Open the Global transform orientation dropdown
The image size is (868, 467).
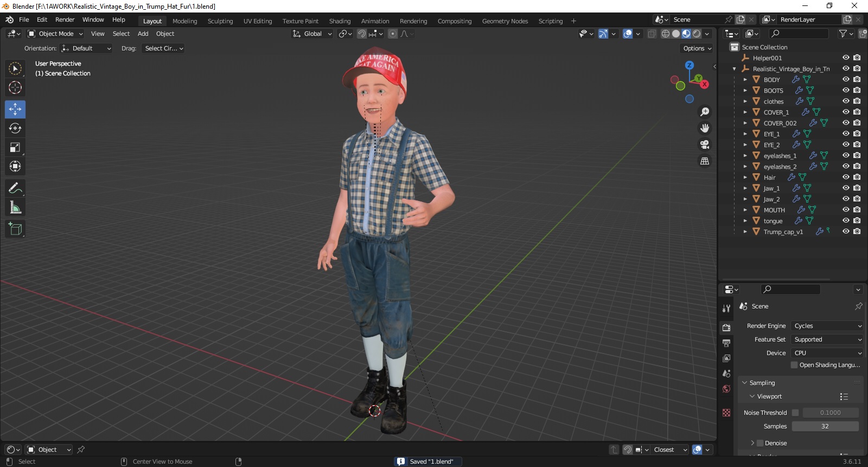click(x=312, y=34)
